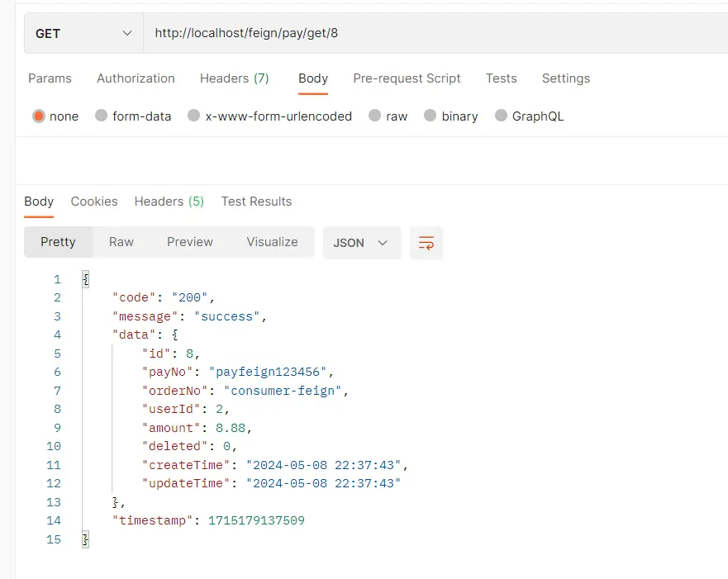Image resolution: width=728 pixels, height=579 pixels.
Task: Open the request Settings tab
Action: click(565, 78)
